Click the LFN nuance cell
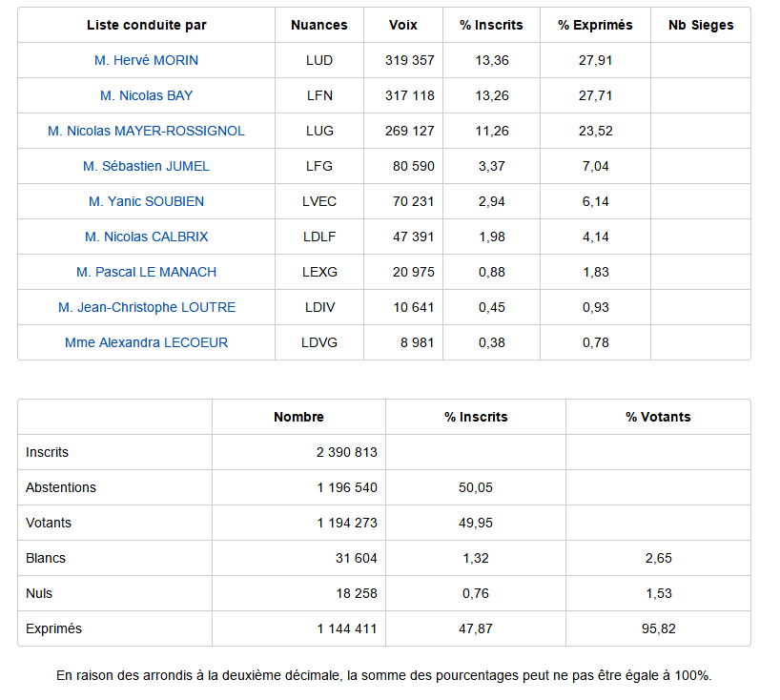The width and height of the screenshot is (780, 700). 319,95
